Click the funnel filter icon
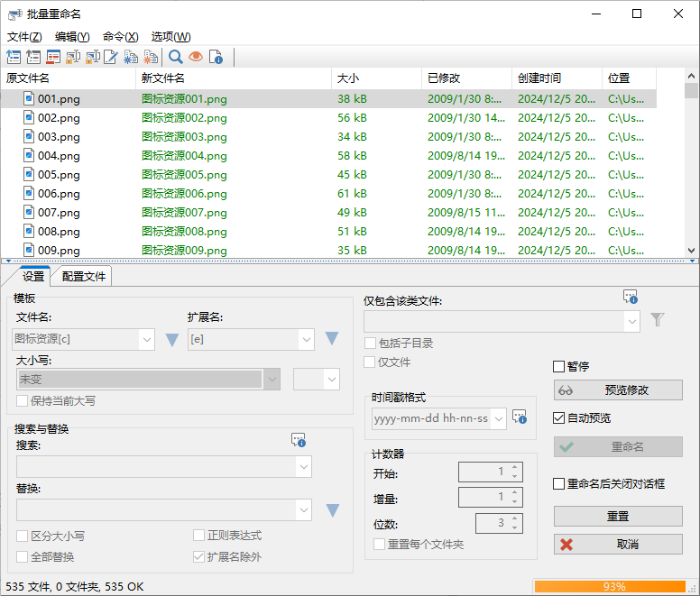700x596 pixels. (658, 320)
